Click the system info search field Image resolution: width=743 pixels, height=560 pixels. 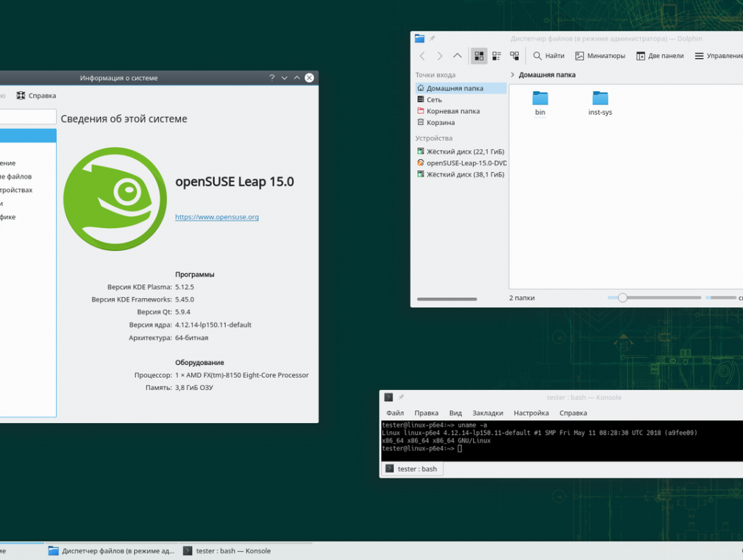(x=27, y=117)
